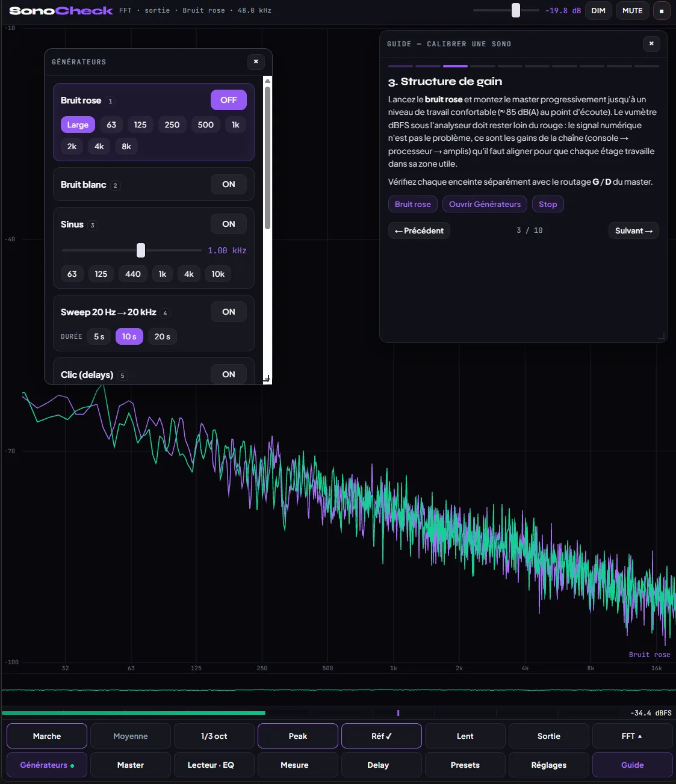
Task: Click Bruit rose link in guide
Action: point(413,204)
